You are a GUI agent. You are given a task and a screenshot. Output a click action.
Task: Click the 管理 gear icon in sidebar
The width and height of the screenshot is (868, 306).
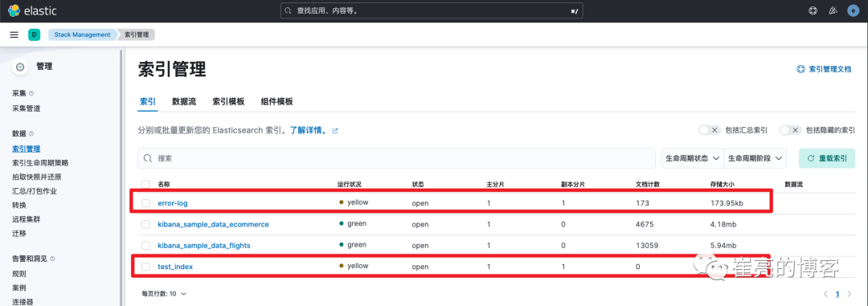tap(20, 67)
